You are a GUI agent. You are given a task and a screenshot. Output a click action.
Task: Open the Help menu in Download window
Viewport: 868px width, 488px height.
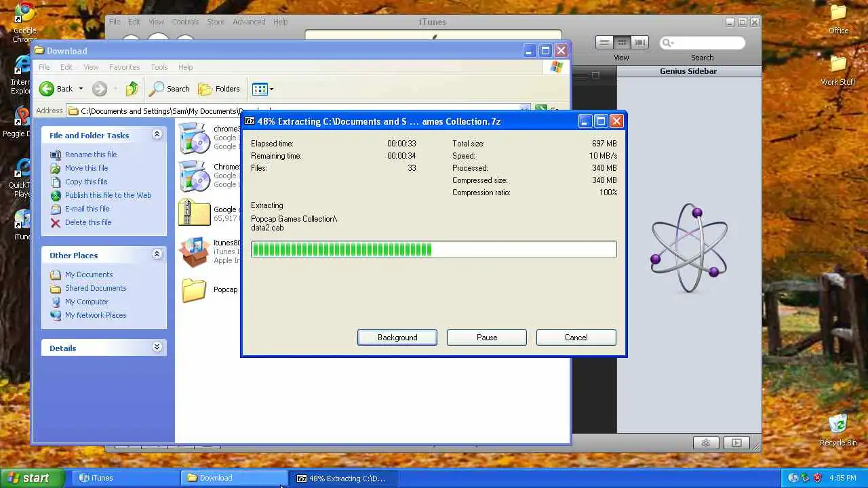pyautogui.click(x=186, y=67)
